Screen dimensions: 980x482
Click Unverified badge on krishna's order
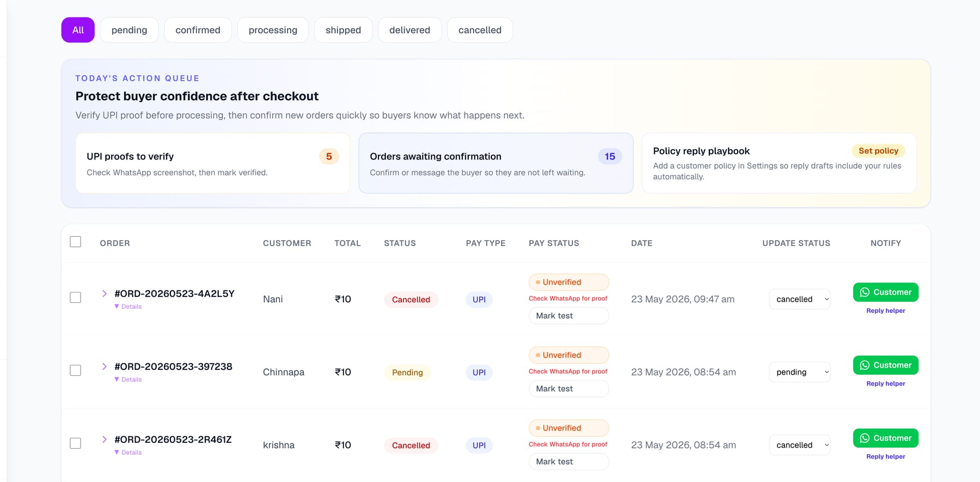tap(569, 428)
